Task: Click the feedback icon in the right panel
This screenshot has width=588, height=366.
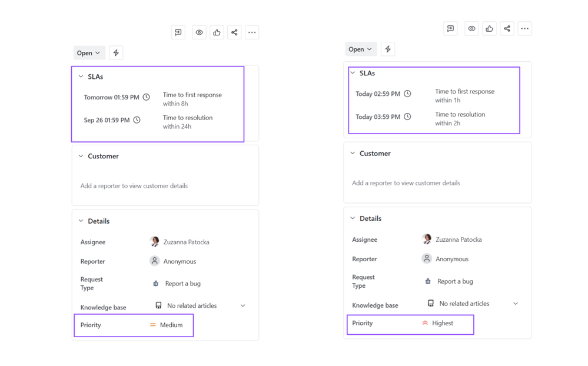Action: tap(450, 28)
